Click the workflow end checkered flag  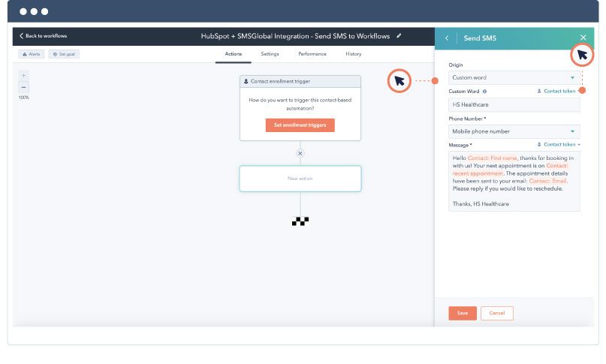coord(300,221)
